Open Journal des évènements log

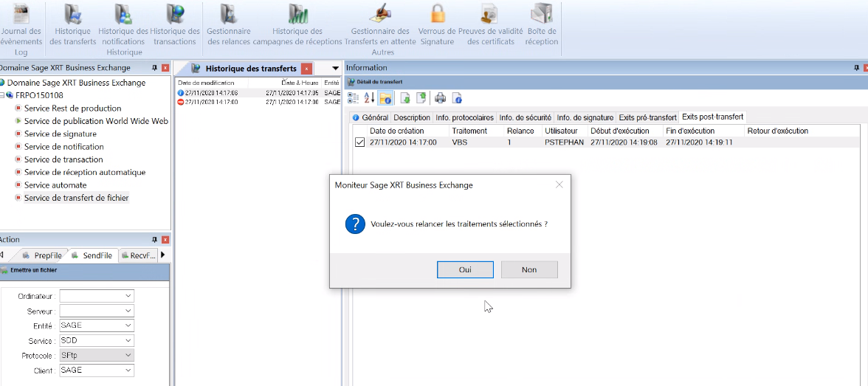point(21,25)
